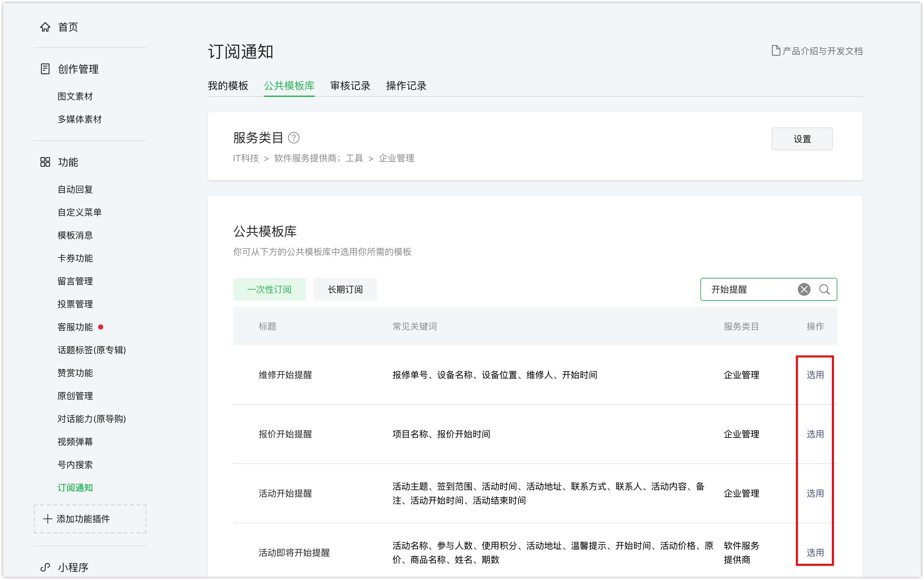Click 选用 for 报价开始提醒
This screenshot has width=924, height=580.
coord(815,434)
